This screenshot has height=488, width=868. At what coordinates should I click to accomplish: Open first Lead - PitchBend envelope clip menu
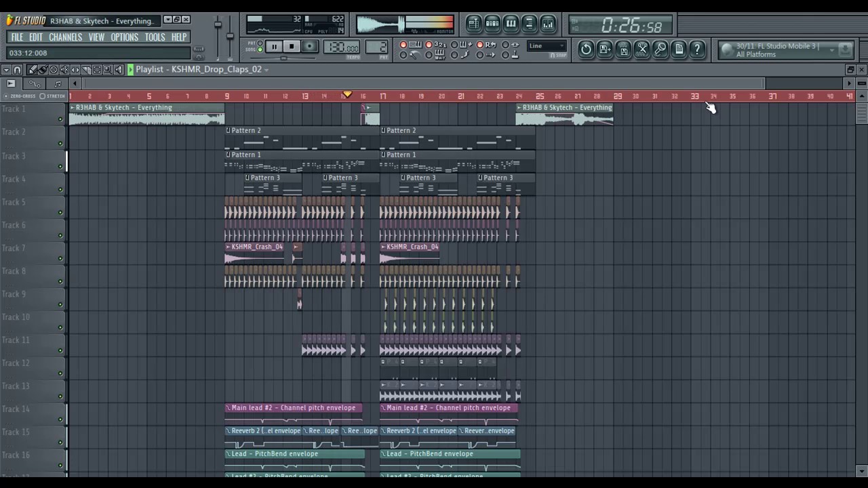pyautogui.click(x=229, y=454)
